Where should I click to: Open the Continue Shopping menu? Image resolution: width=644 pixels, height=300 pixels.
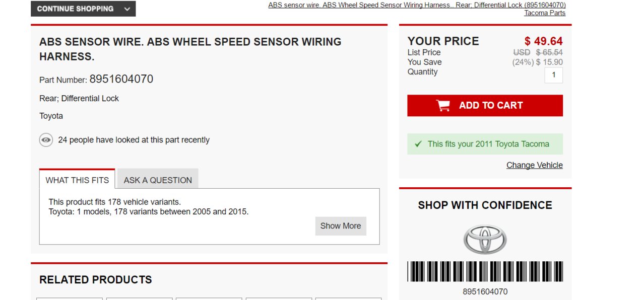point(83,9)
